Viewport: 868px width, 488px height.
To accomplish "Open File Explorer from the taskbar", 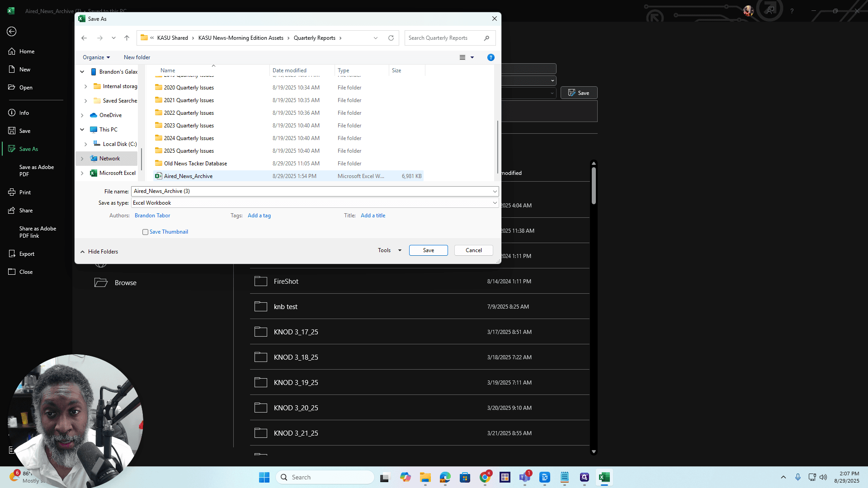I will tap(425, 477).
